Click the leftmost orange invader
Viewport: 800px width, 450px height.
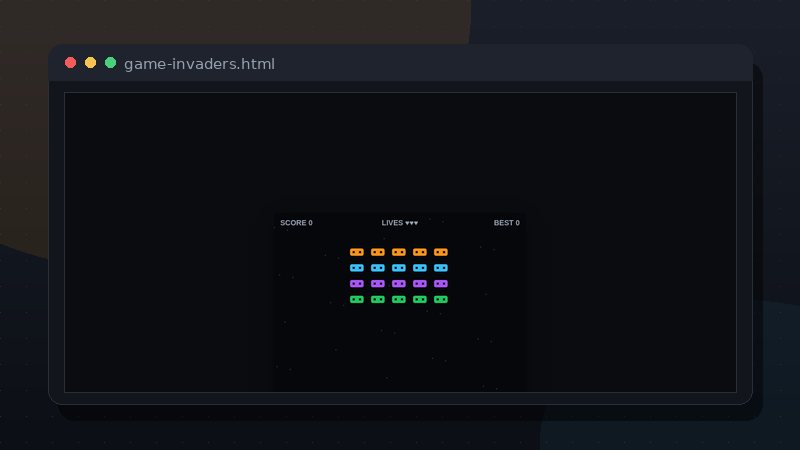pyautogui.click(x=357, y=252)
